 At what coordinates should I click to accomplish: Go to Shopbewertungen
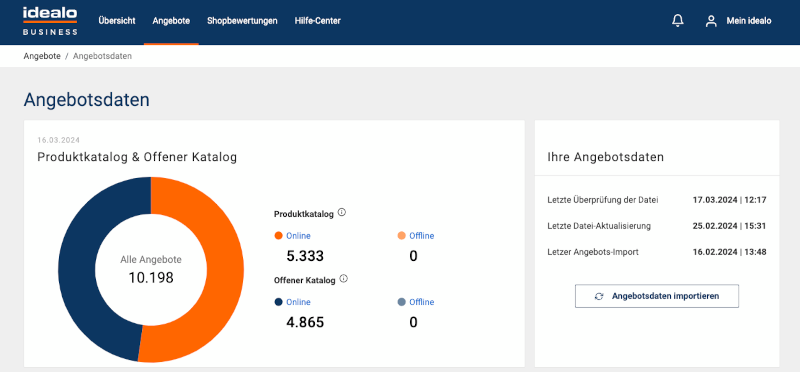coord(242,21)
